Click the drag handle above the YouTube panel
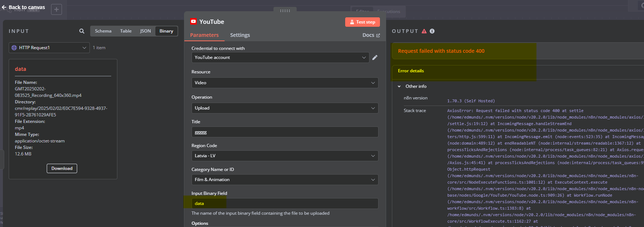644x227 pixels. [x=285, y=11]
